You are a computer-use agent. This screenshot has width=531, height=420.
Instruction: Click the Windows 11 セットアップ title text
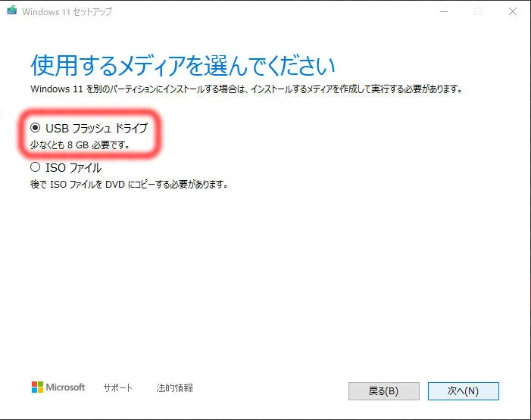[67, 11]
